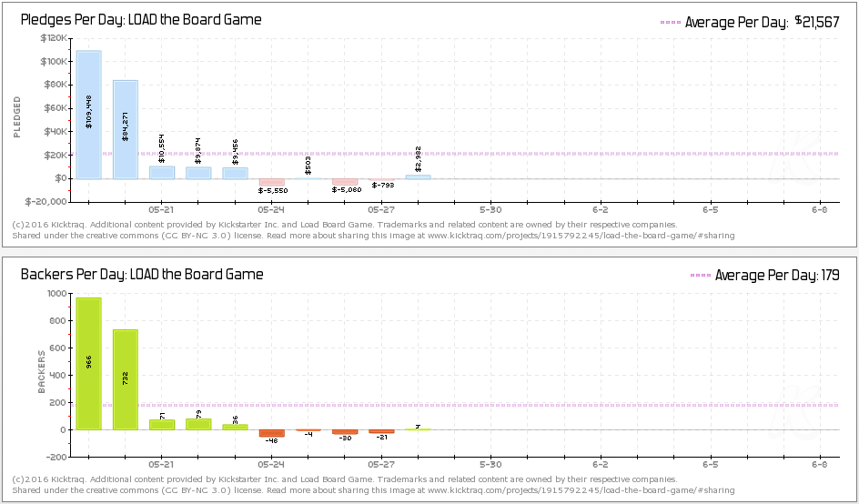The width and height of the screenshot is (859, 504).
Task: Click the 71 backers bar
Action: point(162,425)
